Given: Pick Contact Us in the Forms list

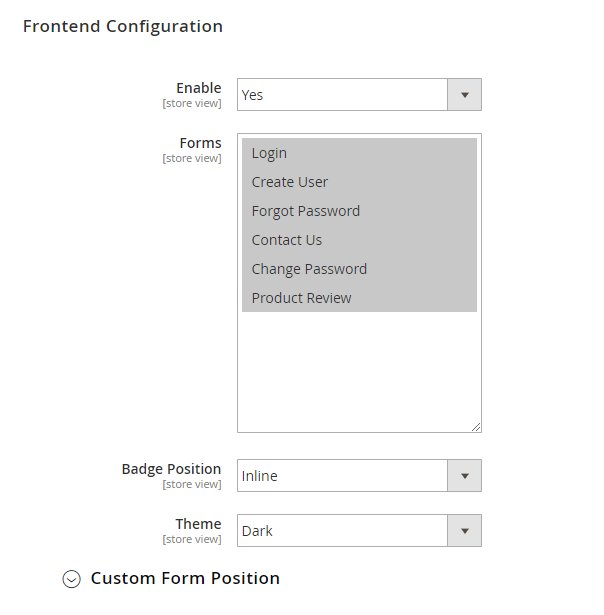Looking at the screenshot, I should tap(287, 240).
